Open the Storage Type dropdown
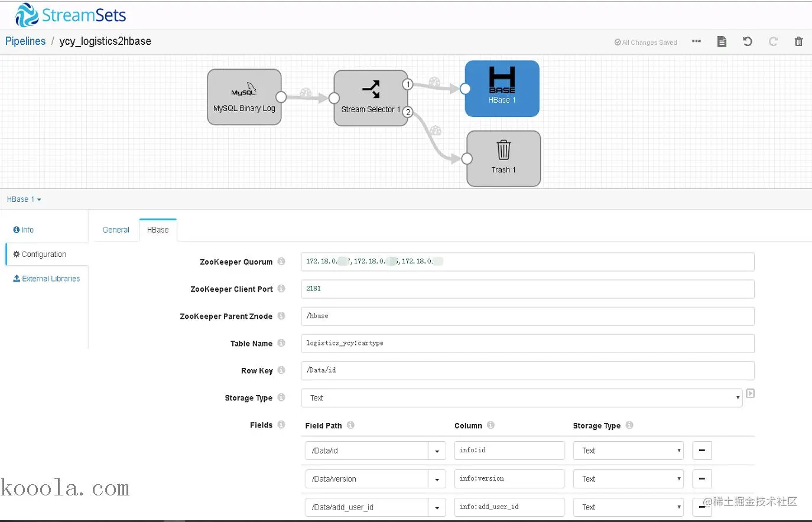This screenshot has height=522, width=812. 522,398
